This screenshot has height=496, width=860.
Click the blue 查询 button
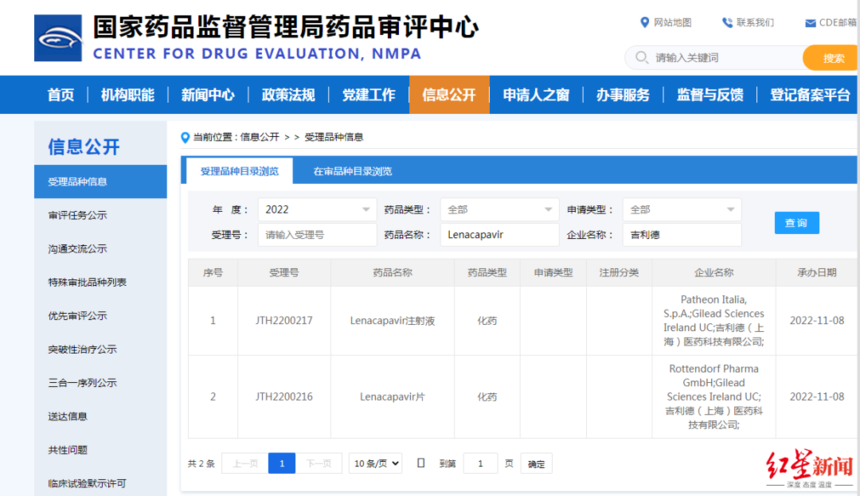(x=797, y=223)
